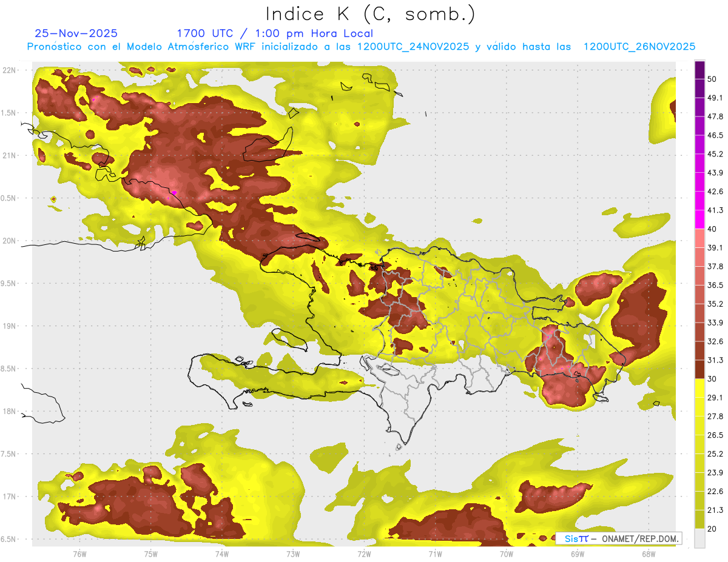Click the olive swatch between 20 and 21.3
Image resolution: width=728 pixels, height=562 pixels.
coord(699,520)
